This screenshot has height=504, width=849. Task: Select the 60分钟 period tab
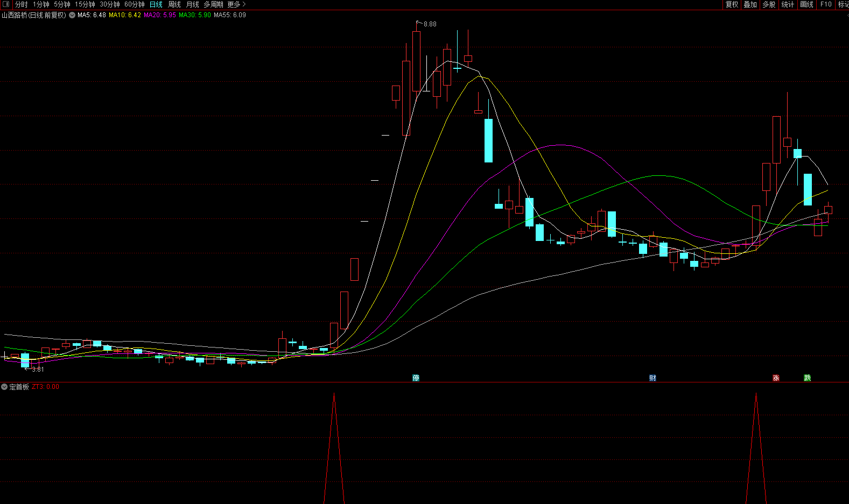coord(135,4)
